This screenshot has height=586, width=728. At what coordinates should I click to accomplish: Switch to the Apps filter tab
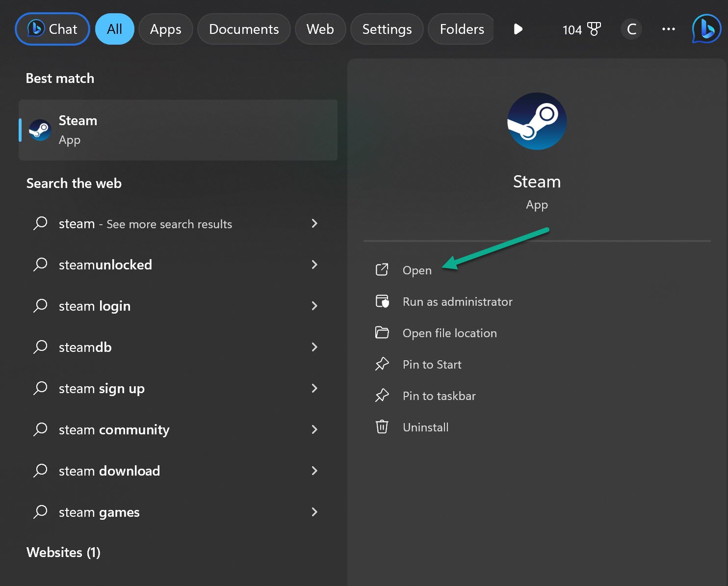(x=165, y=29)
